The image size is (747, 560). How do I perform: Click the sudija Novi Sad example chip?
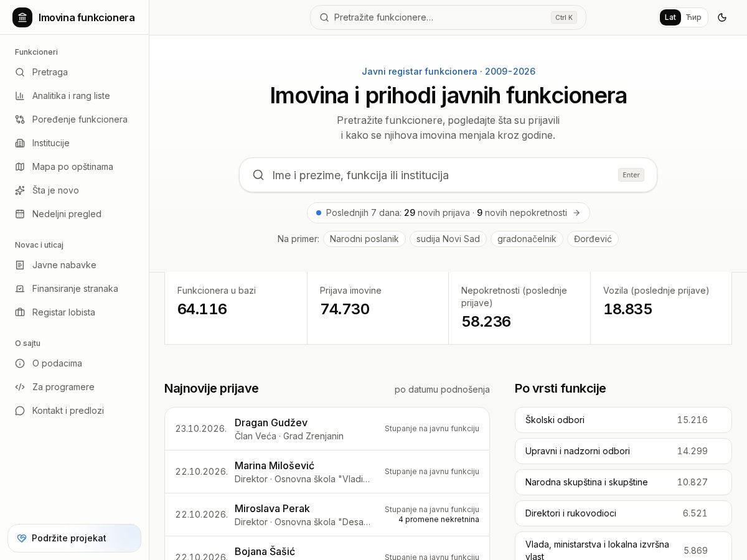[448, 239]
